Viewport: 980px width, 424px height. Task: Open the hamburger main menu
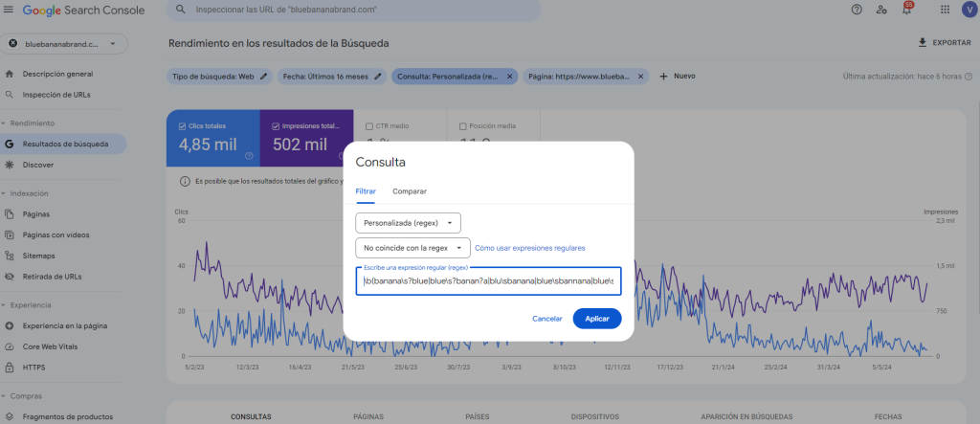tap(10, 10)
